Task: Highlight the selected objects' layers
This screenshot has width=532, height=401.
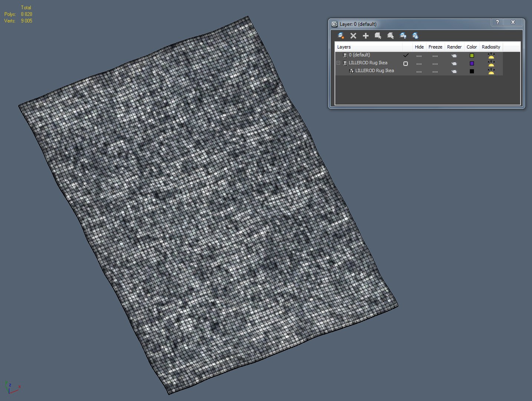Action: (x=391, y=36)
